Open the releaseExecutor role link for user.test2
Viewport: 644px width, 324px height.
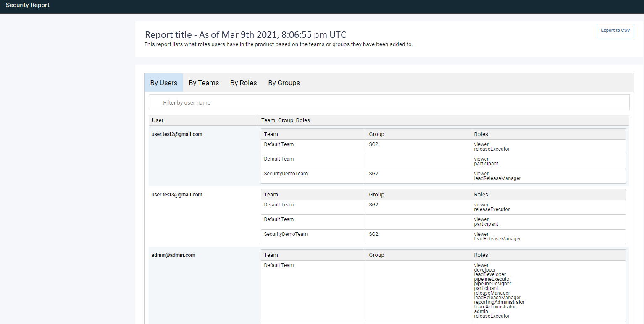click(x=492, y=149)
